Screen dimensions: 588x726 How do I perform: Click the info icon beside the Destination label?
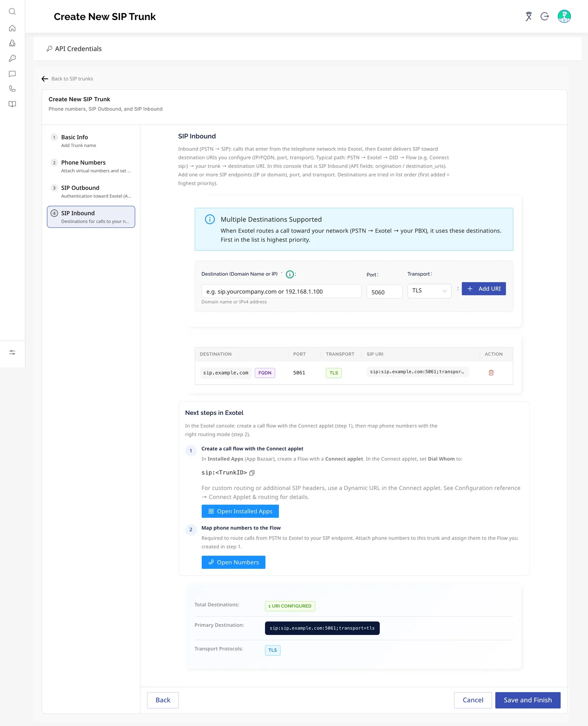pos(290,274)
